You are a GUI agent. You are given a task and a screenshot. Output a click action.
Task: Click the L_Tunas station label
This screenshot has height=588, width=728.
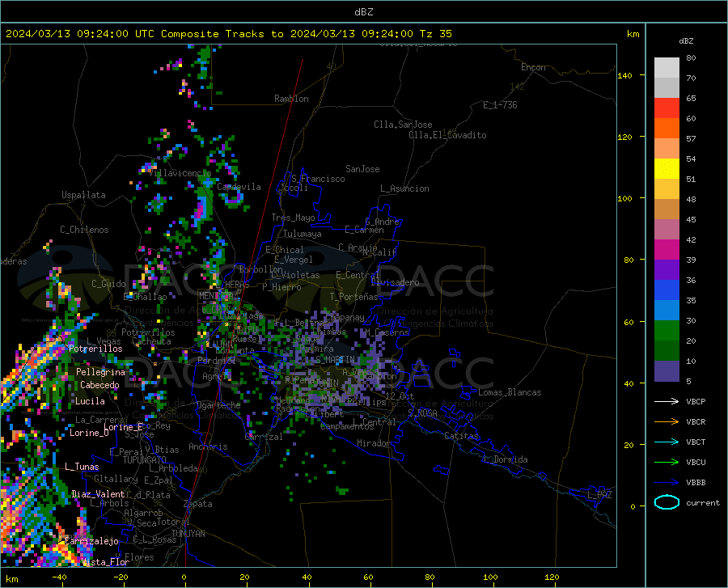[82, 467]
